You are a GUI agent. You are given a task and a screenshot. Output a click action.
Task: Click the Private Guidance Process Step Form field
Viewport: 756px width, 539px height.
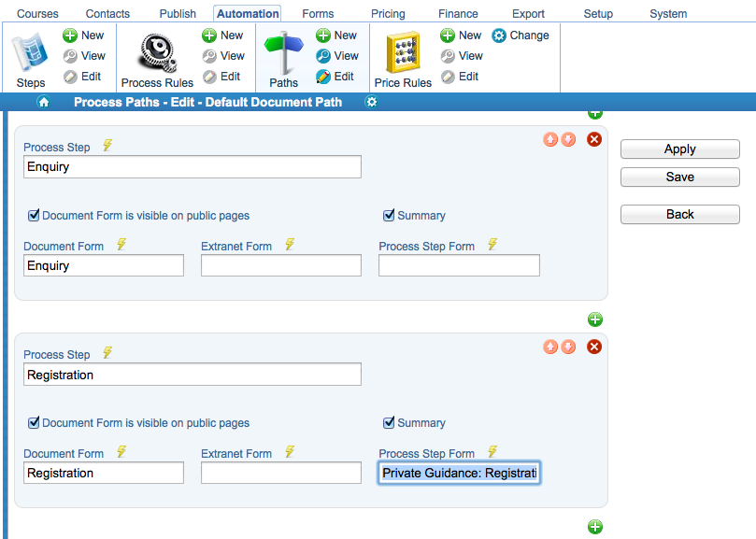click(x=459, y=473)
